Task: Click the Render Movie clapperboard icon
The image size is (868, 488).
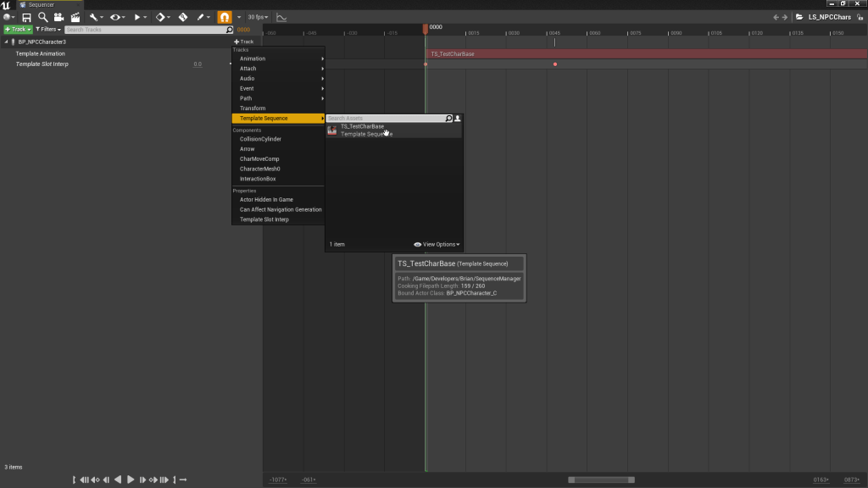Action: tap(75, 17)
